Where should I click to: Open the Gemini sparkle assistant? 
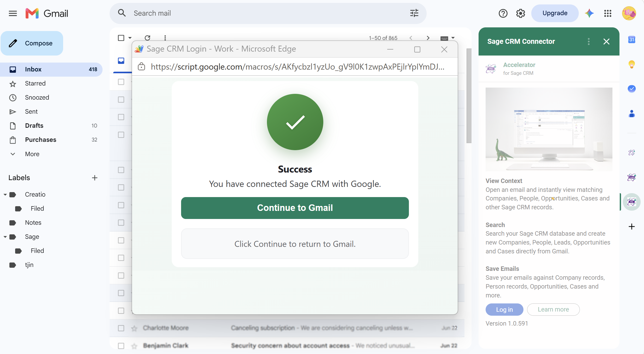pyautogui.click(x=589, y=13)
